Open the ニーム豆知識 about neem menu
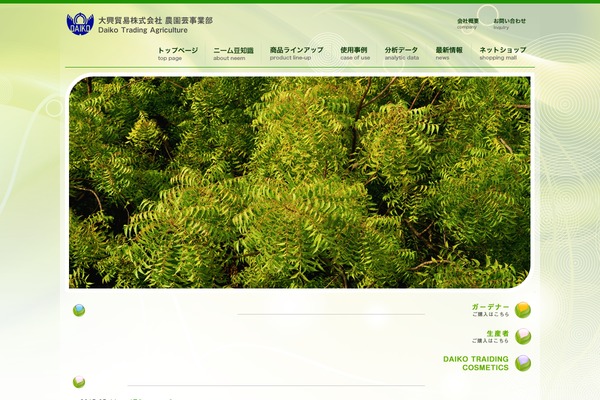The image size is (600, 400). click(233, 54)
